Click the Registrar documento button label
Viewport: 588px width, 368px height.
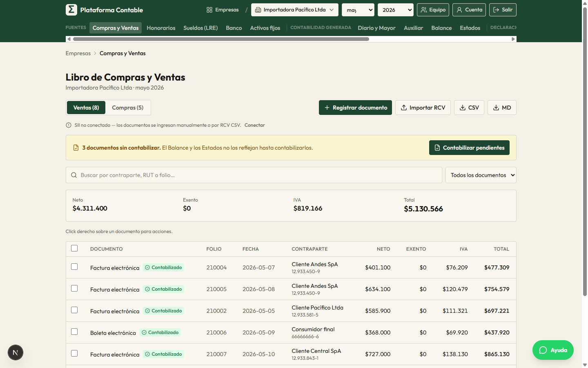[x=360, y=108]
